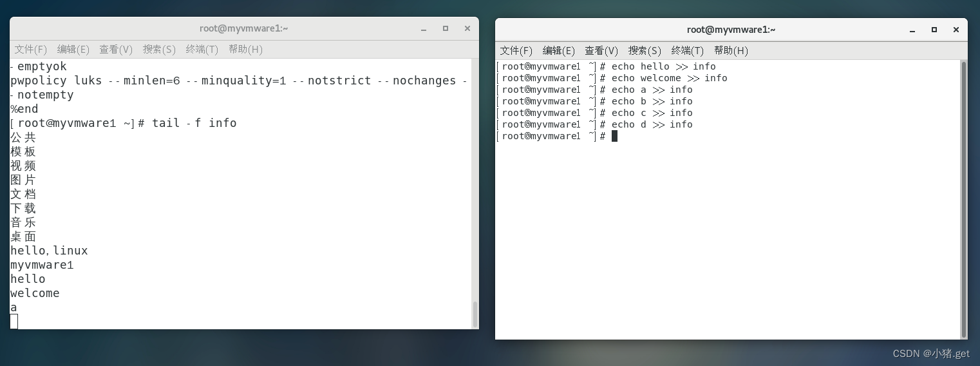Close the right terminal window

tap(956, 30)
